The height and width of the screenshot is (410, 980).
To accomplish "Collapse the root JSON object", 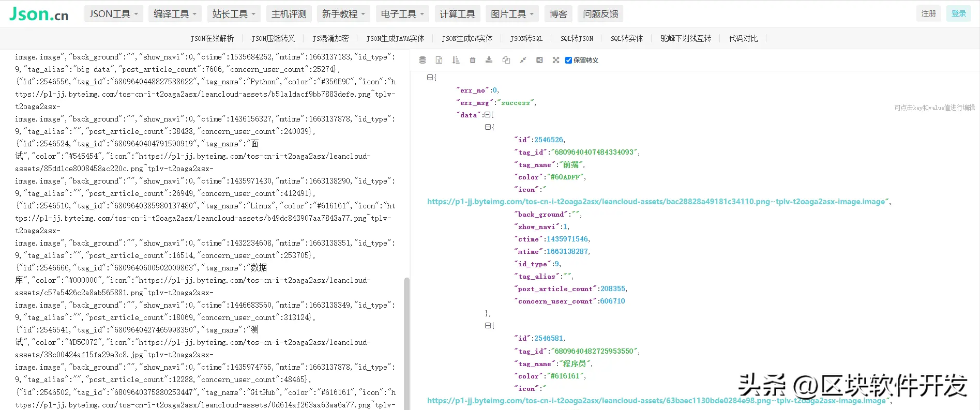I will (x=430, y=78).
